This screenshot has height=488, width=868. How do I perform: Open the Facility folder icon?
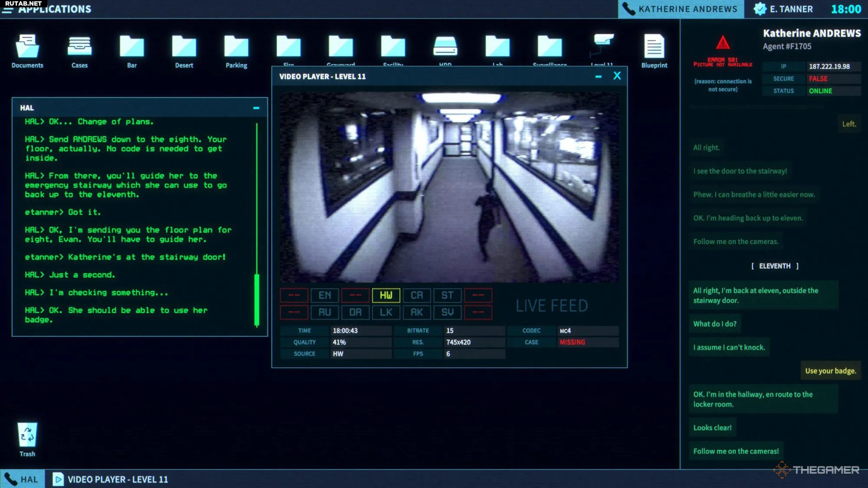(x=393, y=46)
